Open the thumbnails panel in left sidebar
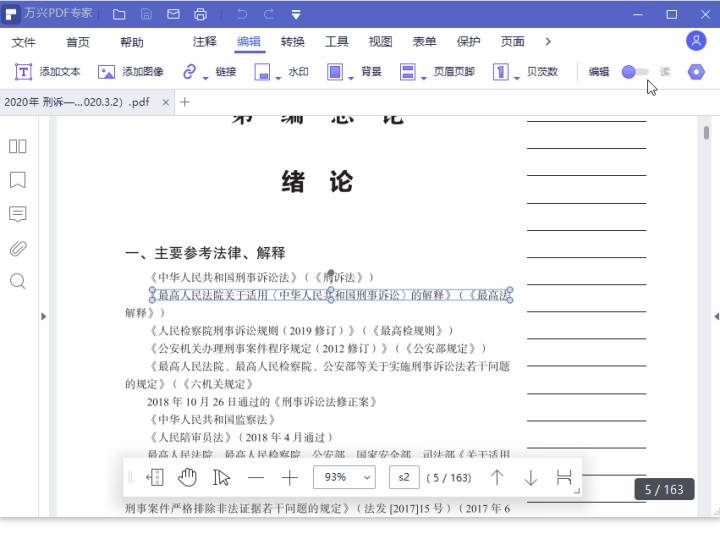Image resolution: width=720 pixels, height=550 pixels. pyautogui.click(x=17, y=146)
